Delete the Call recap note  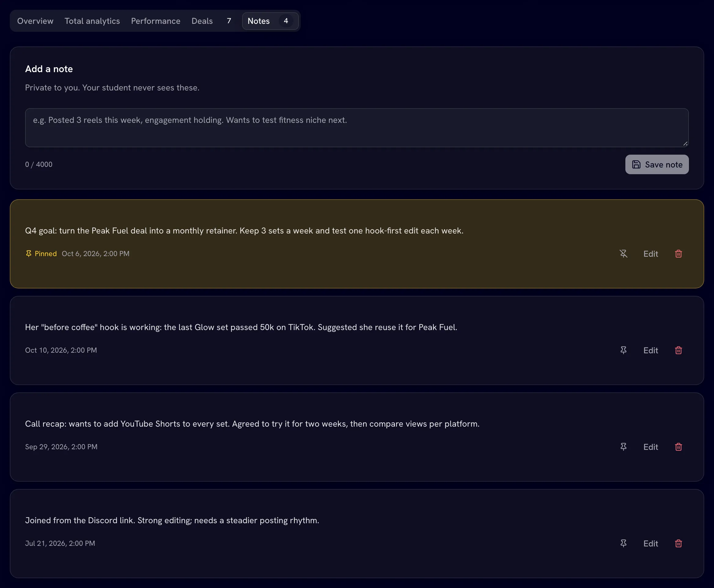[679, 447]
